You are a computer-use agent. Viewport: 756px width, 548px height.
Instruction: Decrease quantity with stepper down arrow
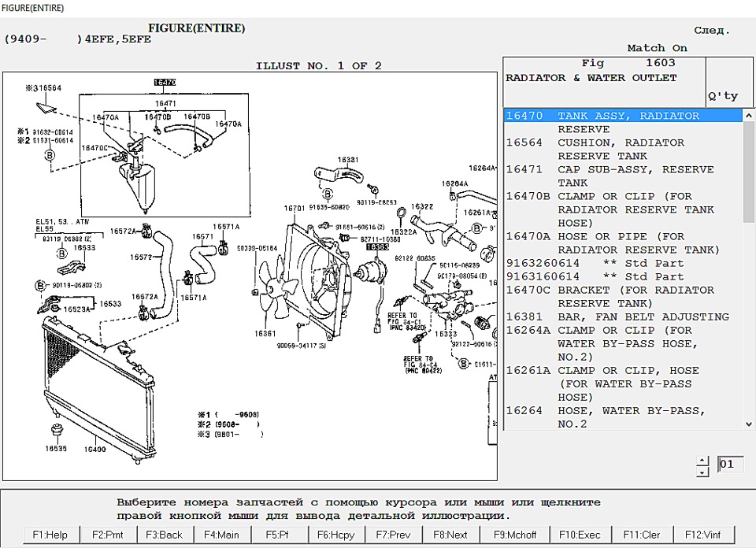point(702,472)
